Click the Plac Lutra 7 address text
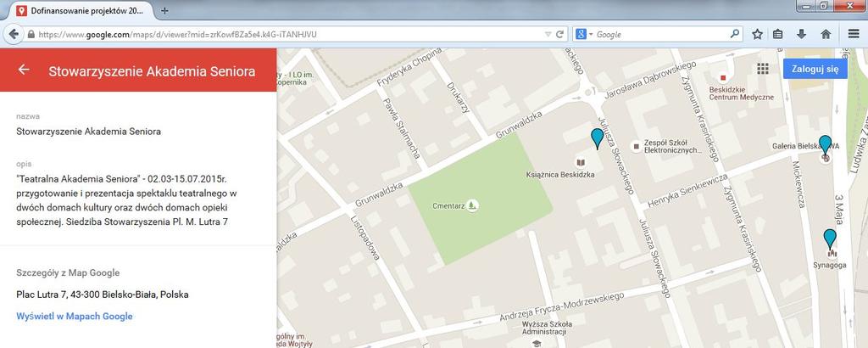This screenshot has width=868, height=348. 103,295
